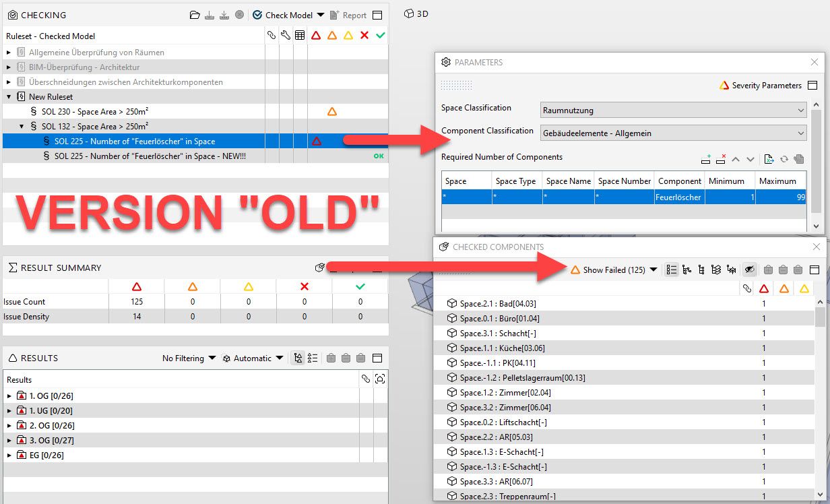Viewport: 830px width, 504px height.
Task: Click Maximum column header in Parameters table
Action: [x=780, y=181]
